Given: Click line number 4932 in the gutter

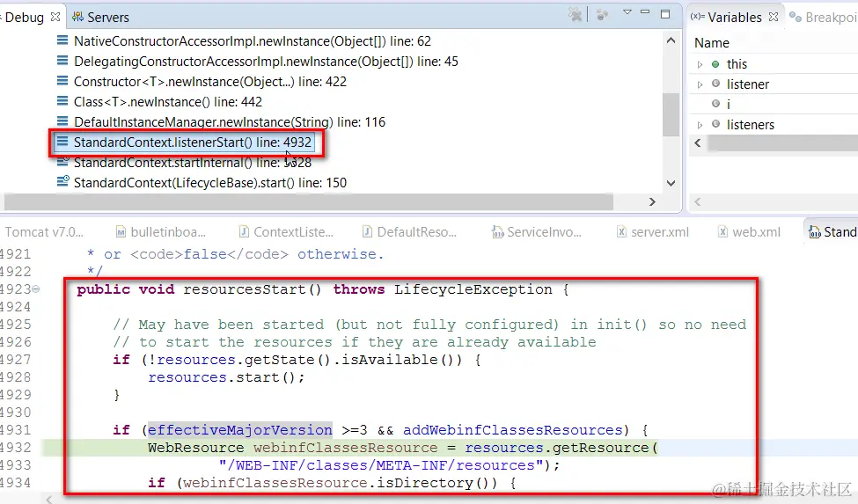Looking at the screenshot, I should coord(16,448).
